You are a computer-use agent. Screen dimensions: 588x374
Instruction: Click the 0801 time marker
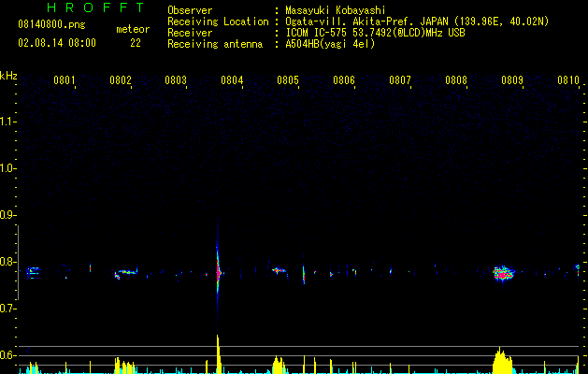pos(65,80)
